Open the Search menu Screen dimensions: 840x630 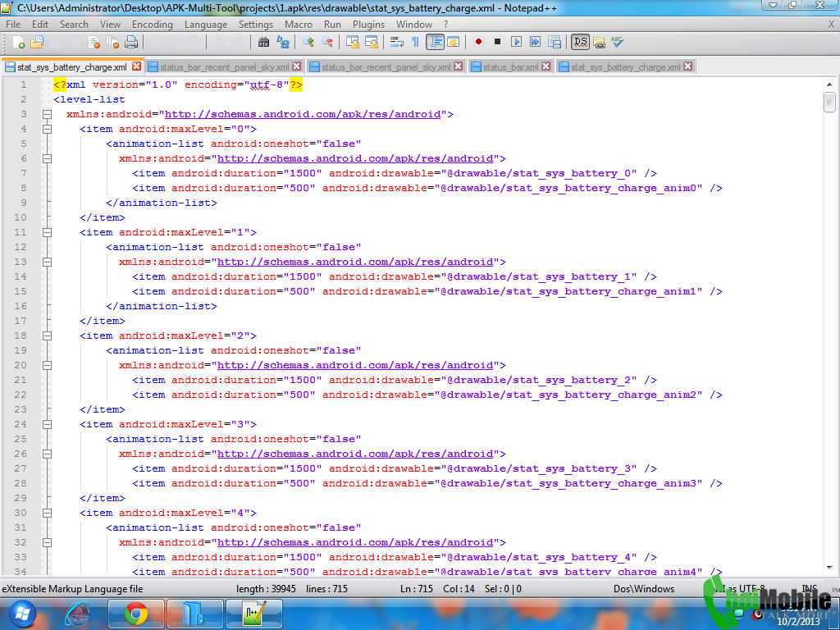[74, 24]
